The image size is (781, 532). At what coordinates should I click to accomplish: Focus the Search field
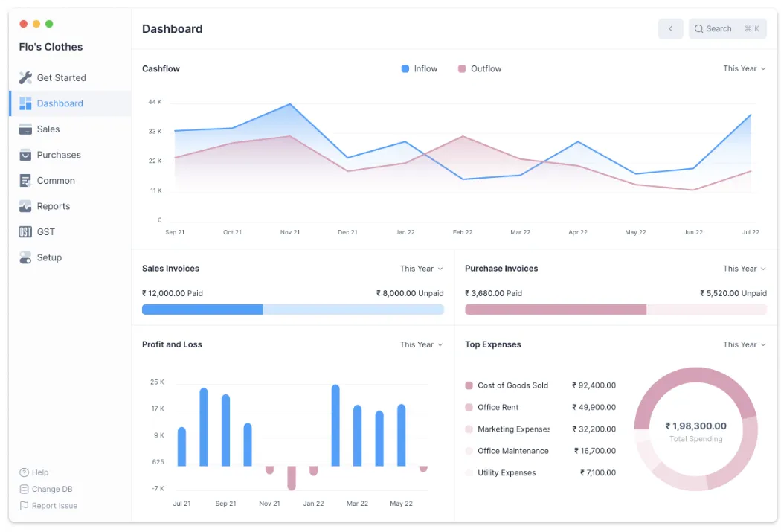click(x=727, y=29)
